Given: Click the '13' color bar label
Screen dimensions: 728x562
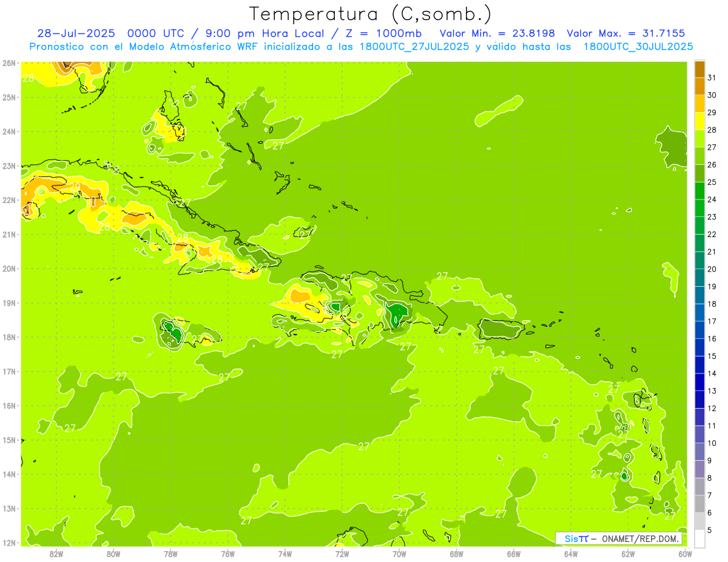Looking at the screenshot, I should click(x=712, y=391).
